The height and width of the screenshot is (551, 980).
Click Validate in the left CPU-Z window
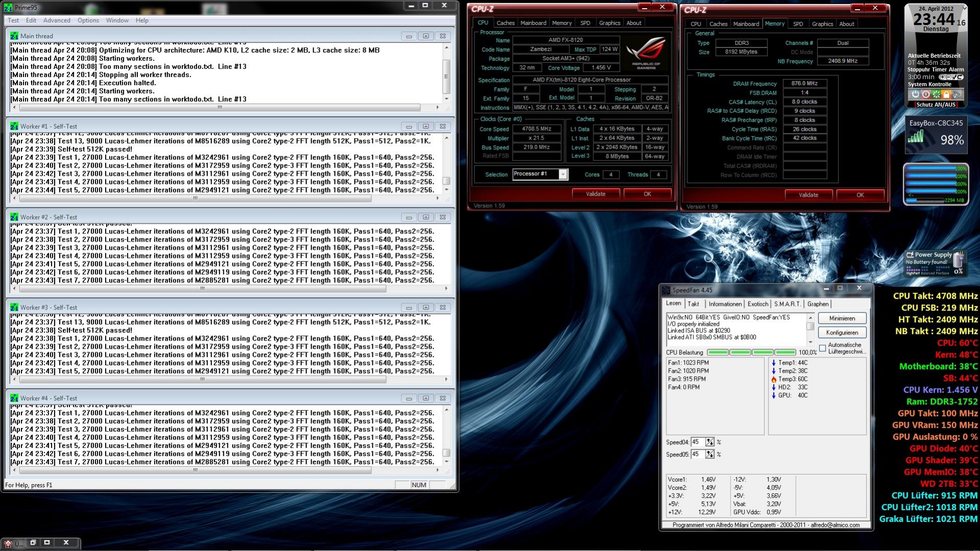[595, 194]
